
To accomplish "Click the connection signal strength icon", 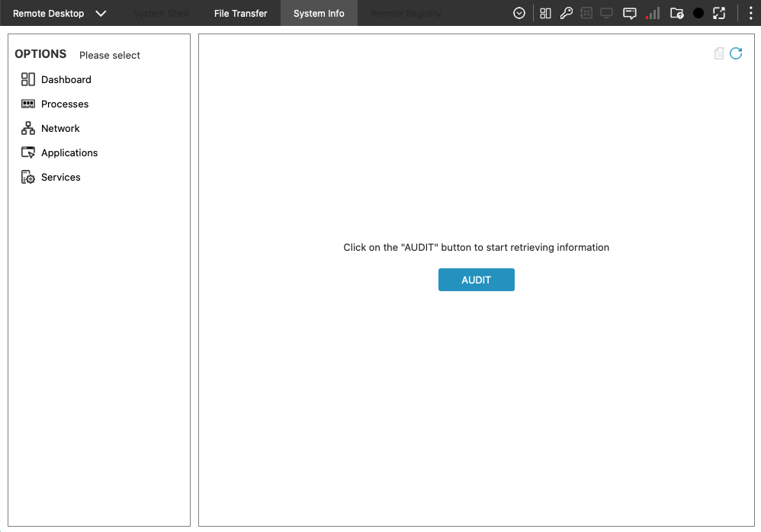I will click(653, 13).
